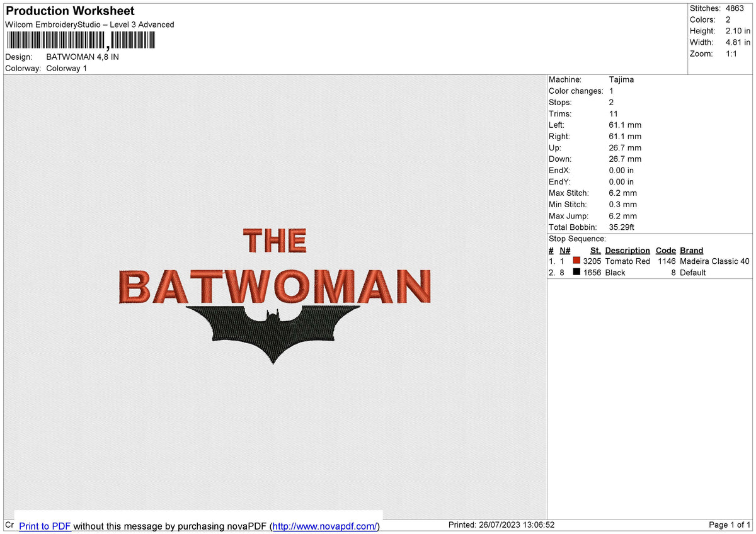Click the Colorway 1 value

coord(67,68)
